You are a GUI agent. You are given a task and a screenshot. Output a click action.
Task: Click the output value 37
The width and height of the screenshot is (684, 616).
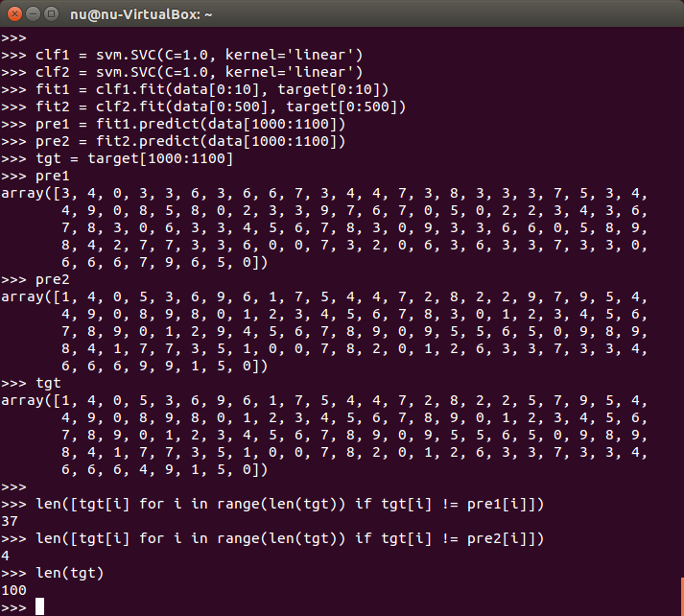(10, 521)
